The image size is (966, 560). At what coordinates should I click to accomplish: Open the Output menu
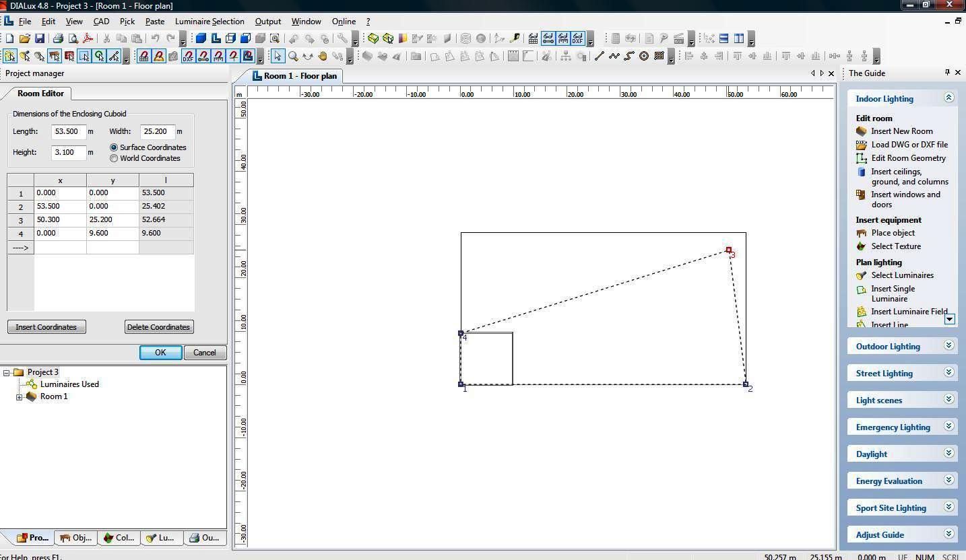point(268,22)
